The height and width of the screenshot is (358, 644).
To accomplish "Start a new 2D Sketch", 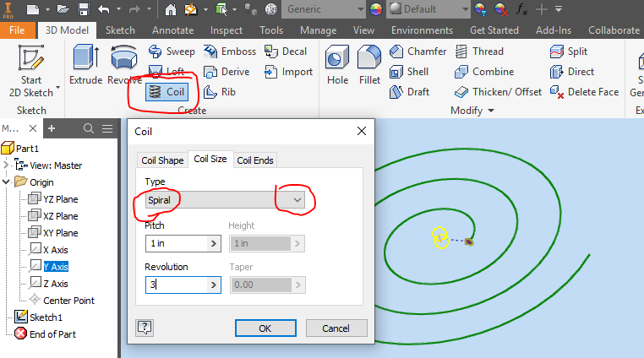I will tap(31, 71).
